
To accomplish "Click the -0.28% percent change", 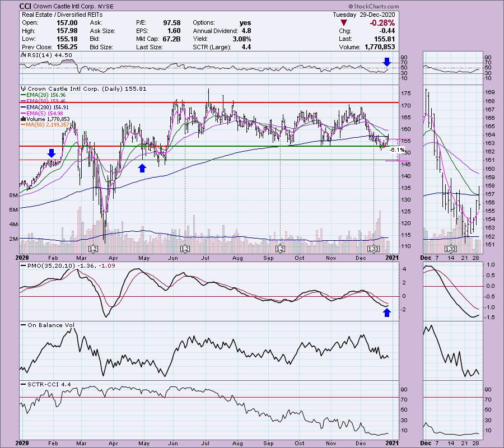I will point(382,23).
